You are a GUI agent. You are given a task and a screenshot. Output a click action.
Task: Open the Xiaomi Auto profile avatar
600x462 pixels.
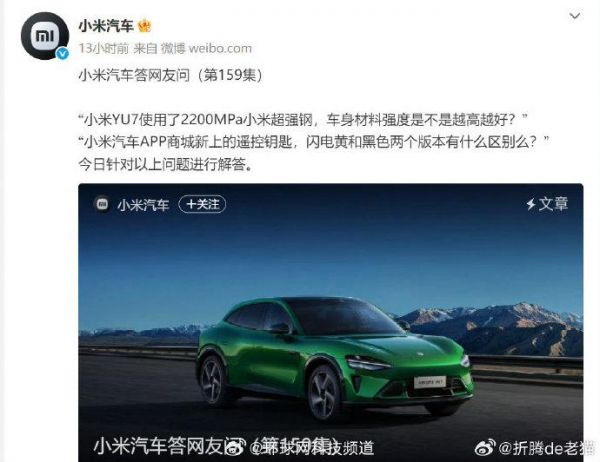pyautogui.click(x=45, y=36)
